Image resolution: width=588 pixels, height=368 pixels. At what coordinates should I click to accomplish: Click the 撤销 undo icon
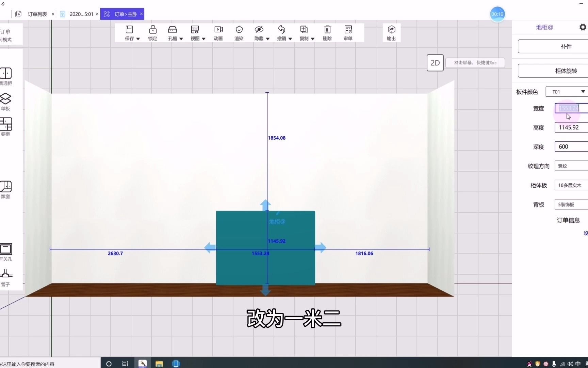(x=281, y=29)
